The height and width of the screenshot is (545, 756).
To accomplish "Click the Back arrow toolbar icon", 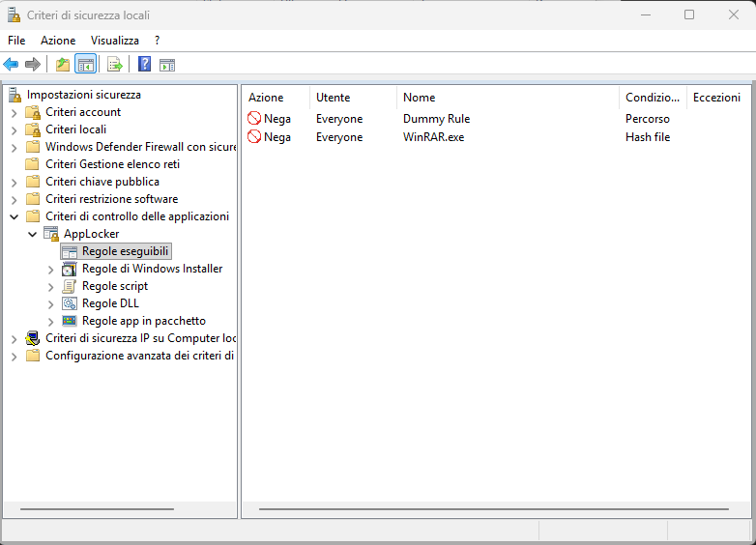I will click(x=11, y=64).
